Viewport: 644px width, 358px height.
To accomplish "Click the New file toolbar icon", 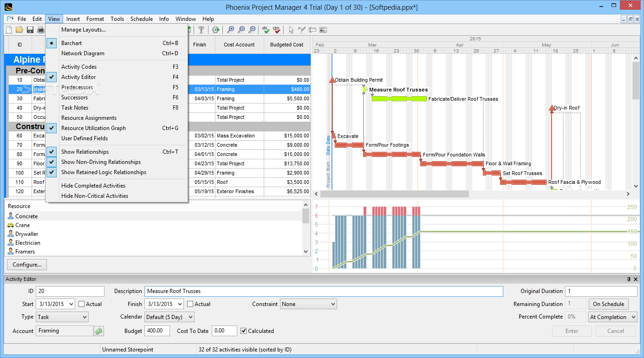I will [x=9, y=30].
